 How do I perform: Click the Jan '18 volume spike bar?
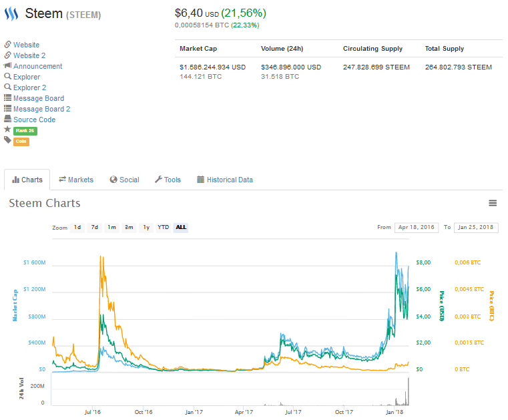[x=409, y=391]
